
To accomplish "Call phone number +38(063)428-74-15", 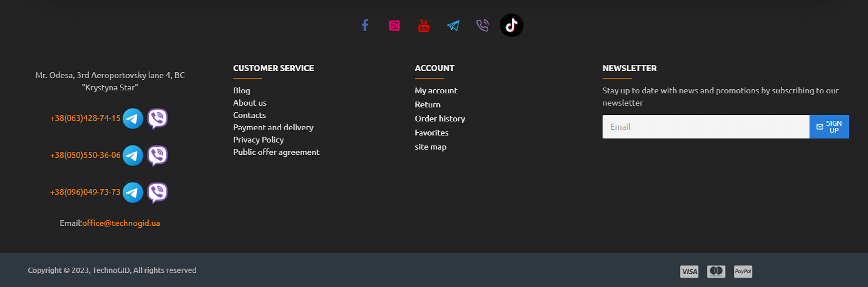I will tap(85, 118).
